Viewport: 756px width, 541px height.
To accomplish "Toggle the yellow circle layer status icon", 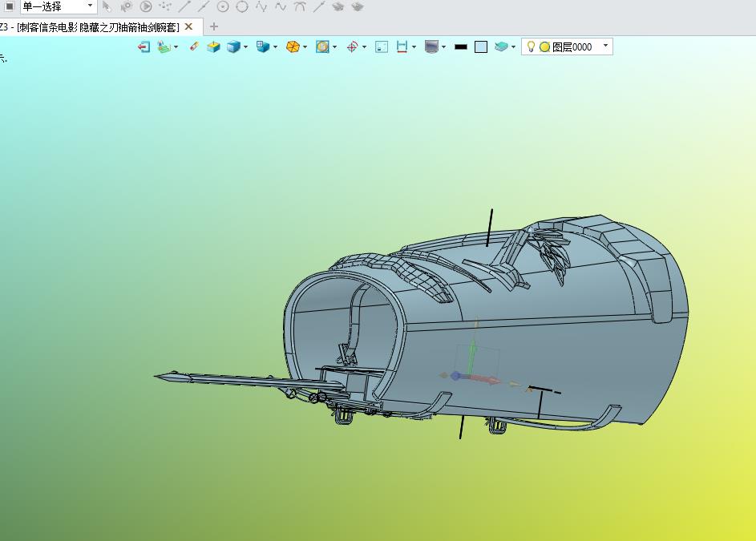I will coord(545,46).
